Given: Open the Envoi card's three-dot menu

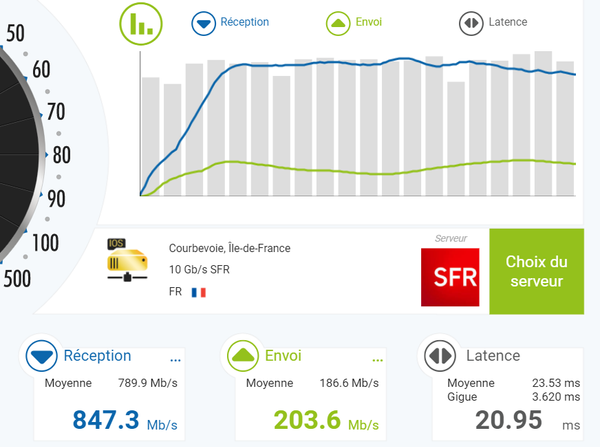Looking at the screenshot, I should tap(377, 360).
